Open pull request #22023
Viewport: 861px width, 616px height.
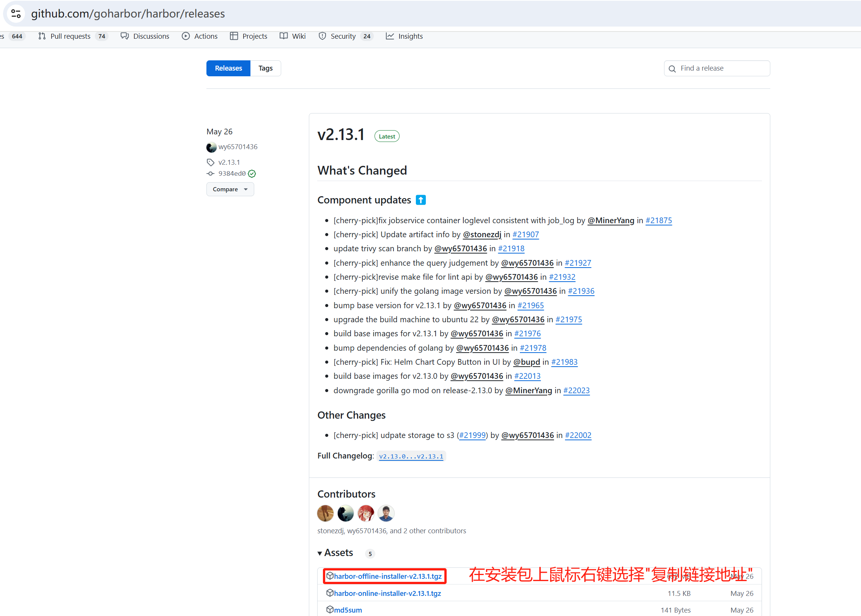click(x=576, y=391)
